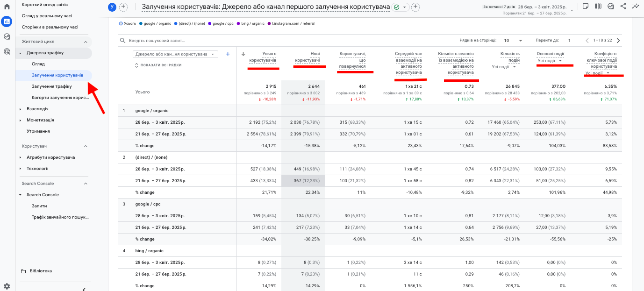The height and width of the screenshot is (291, 644).
Task: Open the Explore icon in left rail
Action: 7,36
